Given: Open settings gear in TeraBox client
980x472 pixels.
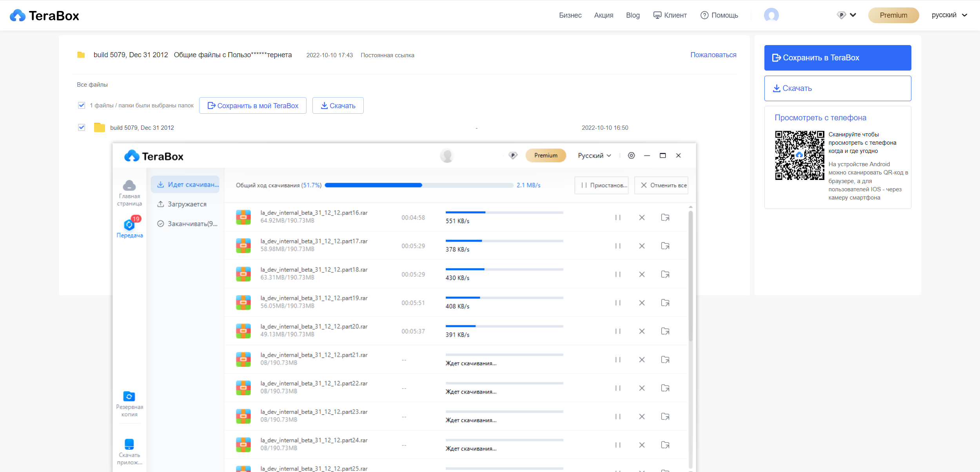Looking at the screenshot, I should (x=631, y=156).
